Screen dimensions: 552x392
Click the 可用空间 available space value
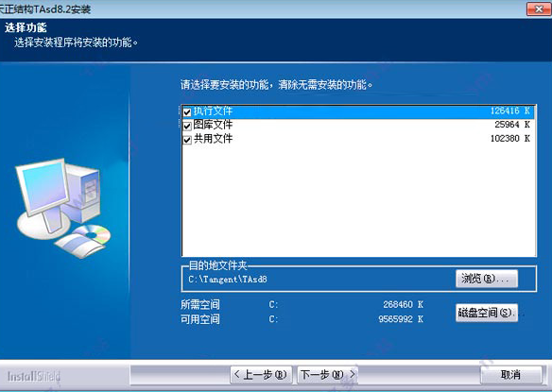point(401,319)
